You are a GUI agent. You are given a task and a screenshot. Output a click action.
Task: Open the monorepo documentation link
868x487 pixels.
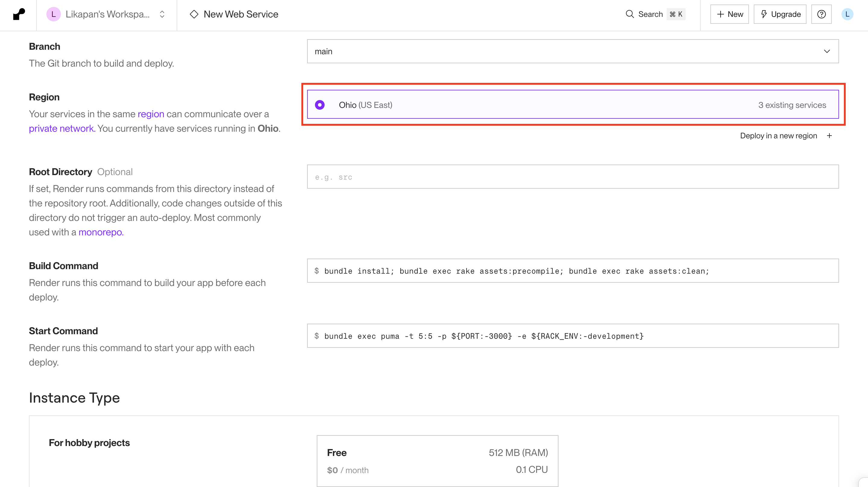tap(101, 232)
